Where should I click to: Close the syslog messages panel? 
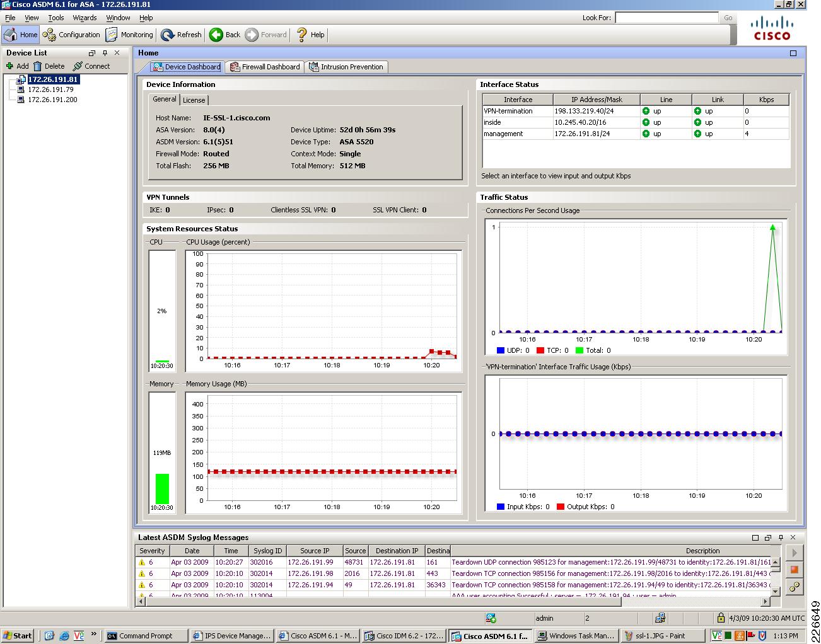click(x=793, y=538)
